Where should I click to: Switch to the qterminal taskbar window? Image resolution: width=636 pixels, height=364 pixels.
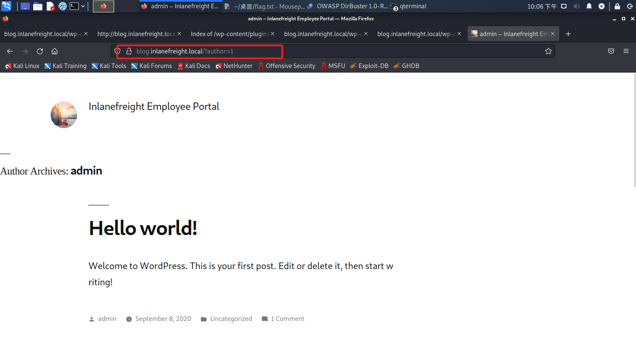coord(409,6)
